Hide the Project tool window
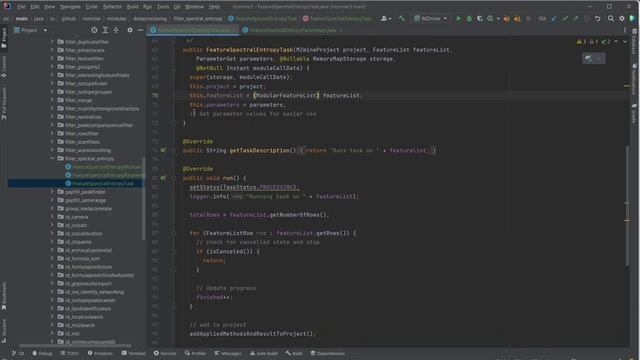This screenshot has width=640, height=360. click(x=140, y=30)
